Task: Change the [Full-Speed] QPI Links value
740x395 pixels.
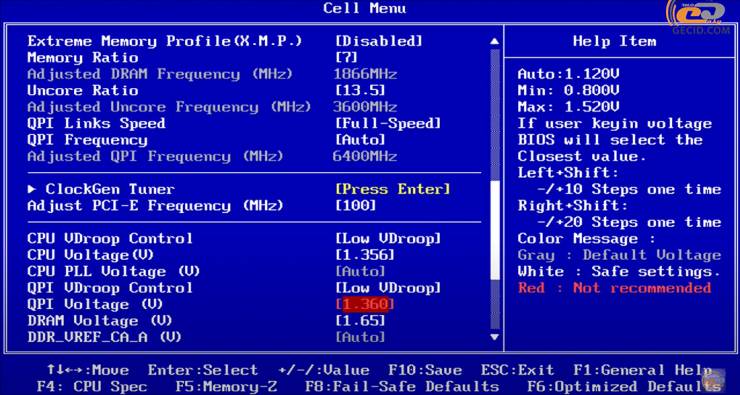Action: tap(388, 124)
